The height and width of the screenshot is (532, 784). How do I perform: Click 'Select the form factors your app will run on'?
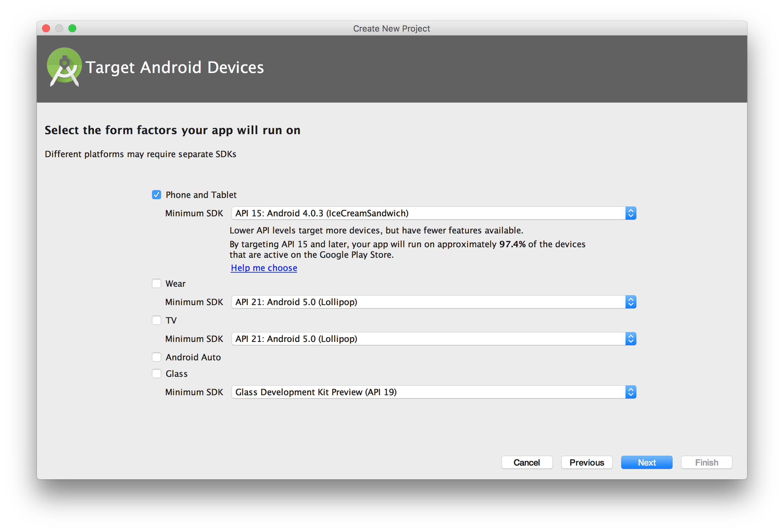coord(172,130)
